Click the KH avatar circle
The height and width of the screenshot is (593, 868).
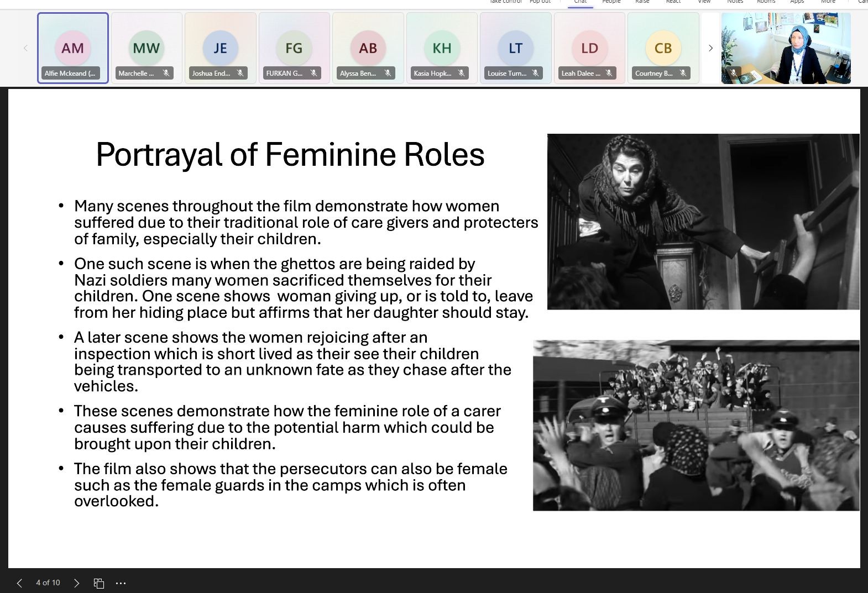click(x=442, y=48)
